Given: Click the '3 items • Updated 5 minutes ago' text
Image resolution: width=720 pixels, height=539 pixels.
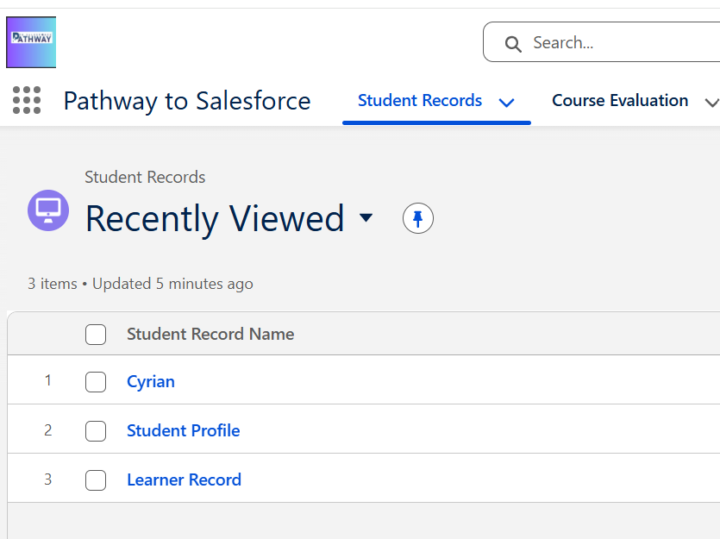Looking at the screenshot, I should 141,284.
